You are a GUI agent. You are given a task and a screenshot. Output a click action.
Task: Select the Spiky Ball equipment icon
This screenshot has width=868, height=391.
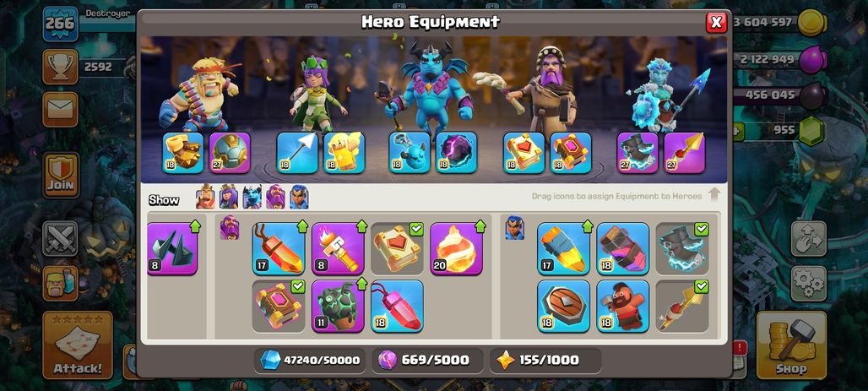coord(230,153)
